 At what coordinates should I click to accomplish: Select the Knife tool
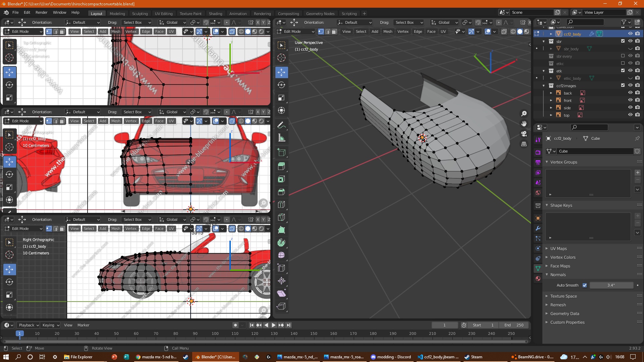point(282,217)
